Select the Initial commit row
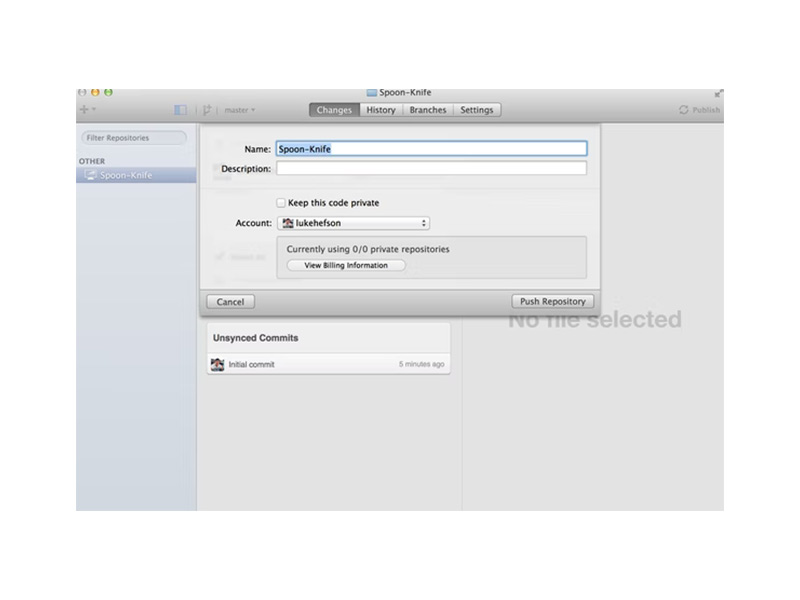Screen dimensions: 800x600 pyautogui.click(x=329, y=364)
